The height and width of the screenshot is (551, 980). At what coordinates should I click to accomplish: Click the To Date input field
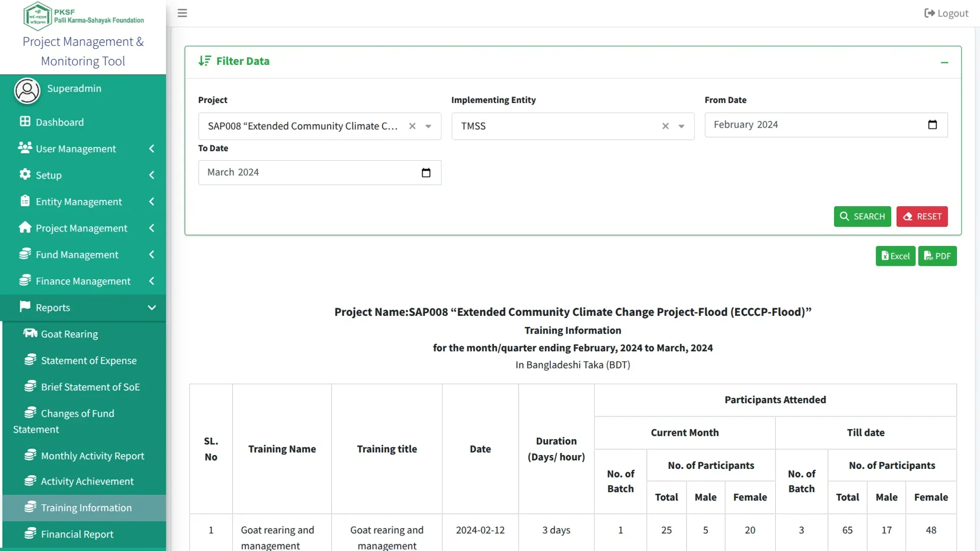[x=320, y=172]
